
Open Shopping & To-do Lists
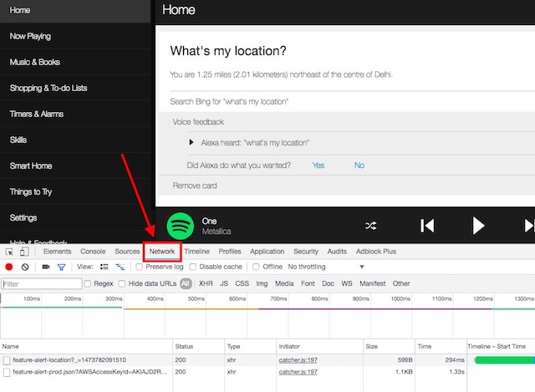pyautogui.click(x=75, y=88)
